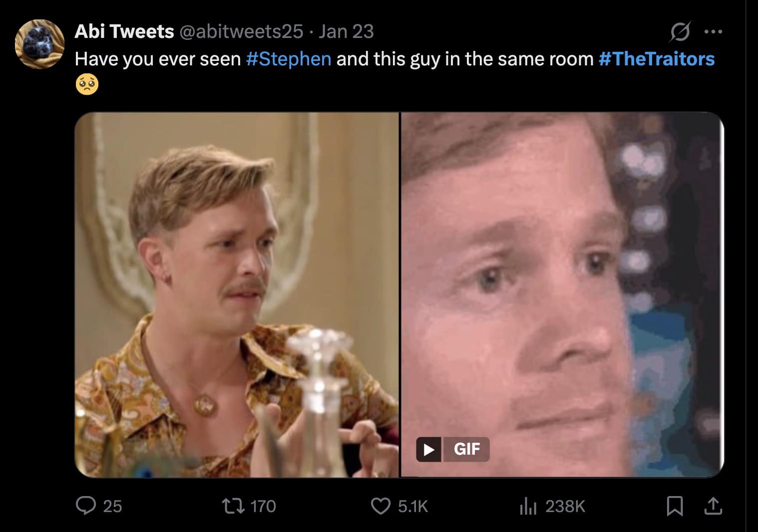The image size is (758, 532).
Task: Click the repost arrows icon
Action: pos(239,507)
